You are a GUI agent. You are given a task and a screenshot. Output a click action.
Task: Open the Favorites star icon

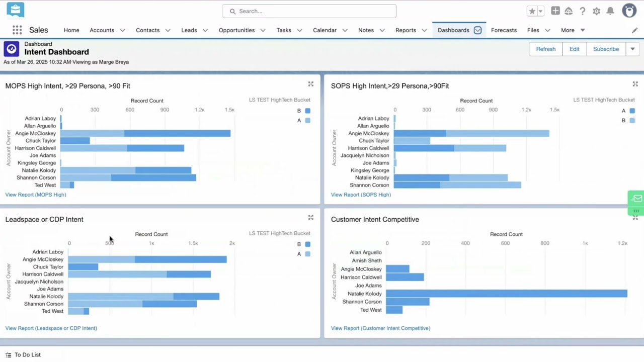[532, 11]
